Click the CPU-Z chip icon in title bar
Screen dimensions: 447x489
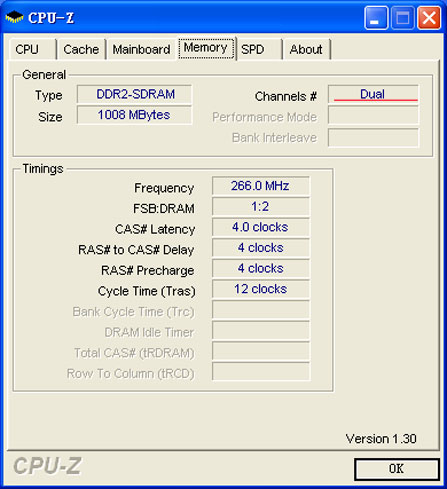coord(14,17)
